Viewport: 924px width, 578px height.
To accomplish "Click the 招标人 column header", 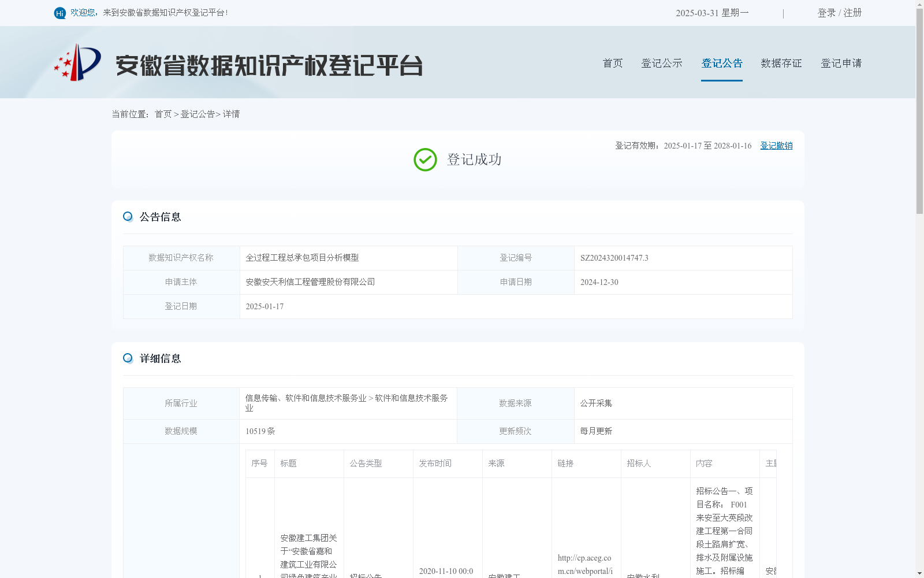I will 655,464.
